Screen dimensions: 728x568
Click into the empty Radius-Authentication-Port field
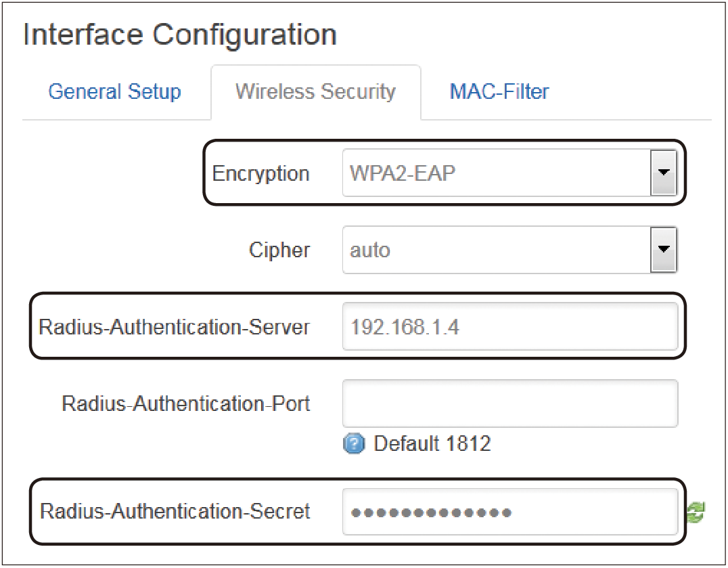coord(510,403)
